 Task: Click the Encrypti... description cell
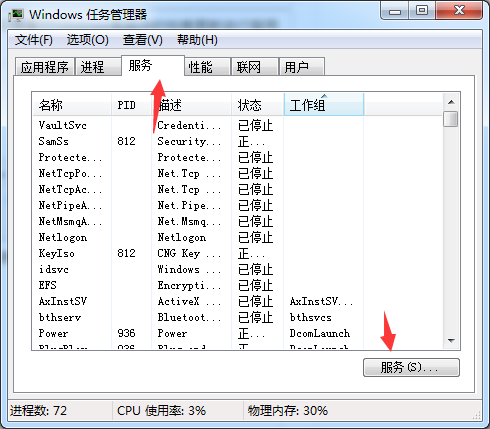[189, 285]
